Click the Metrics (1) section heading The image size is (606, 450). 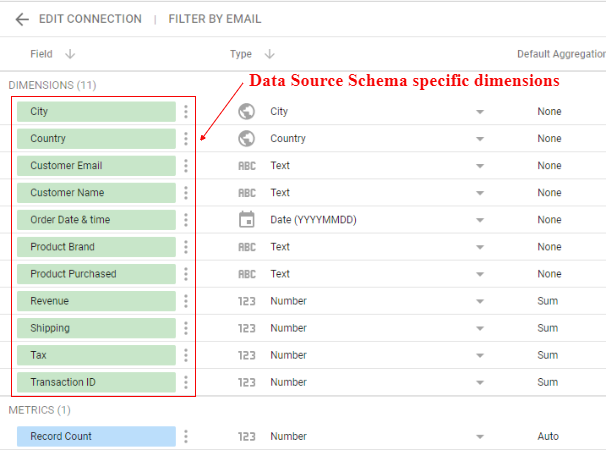[x=39, y=410]
